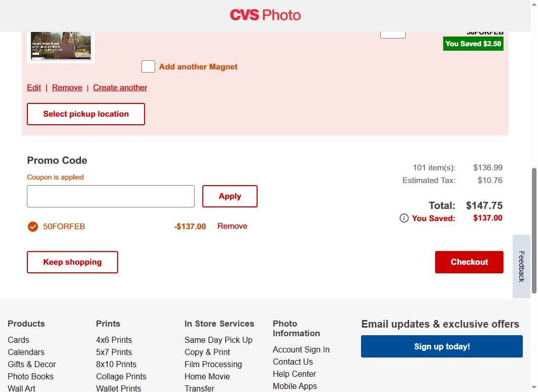538x392 pixels.
Task: Click the scrollbar down arrow
Action: tap(534, 387)
